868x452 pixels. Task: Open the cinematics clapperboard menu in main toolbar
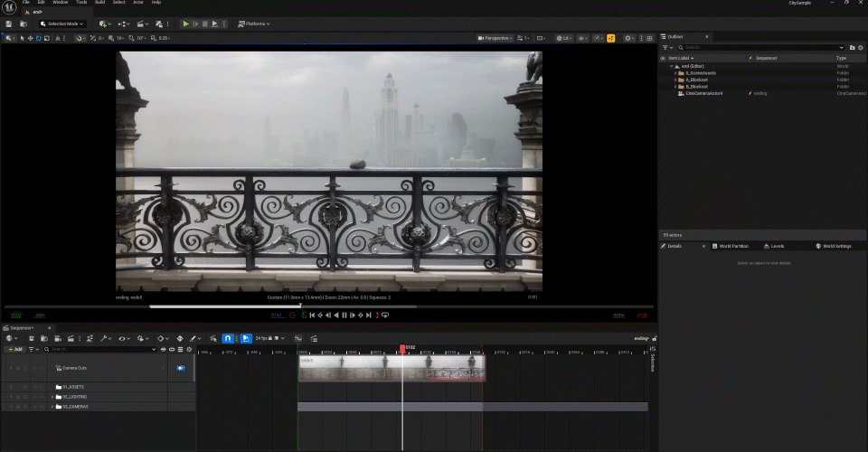[142, 24]
